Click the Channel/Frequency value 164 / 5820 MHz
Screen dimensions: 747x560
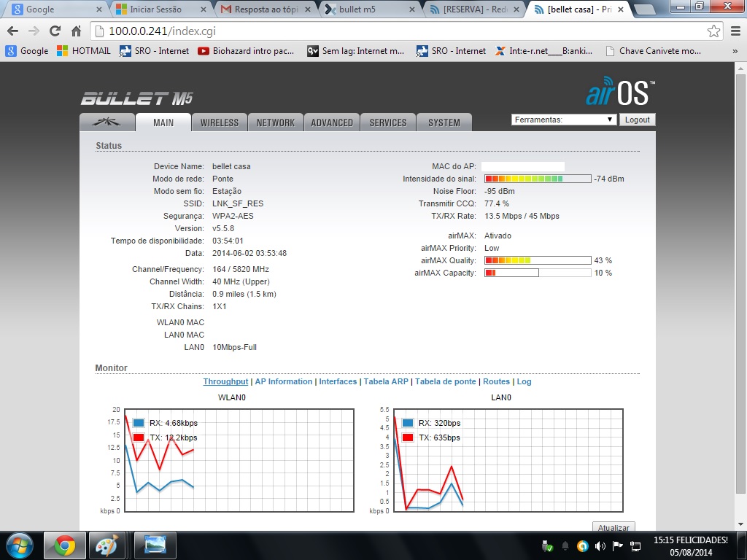coord(241,269)
